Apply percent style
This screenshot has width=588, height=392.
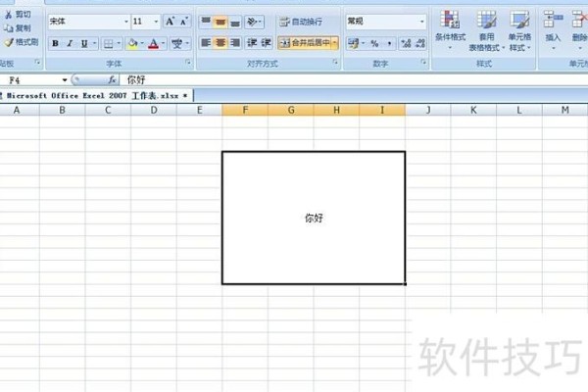(374, 43)
